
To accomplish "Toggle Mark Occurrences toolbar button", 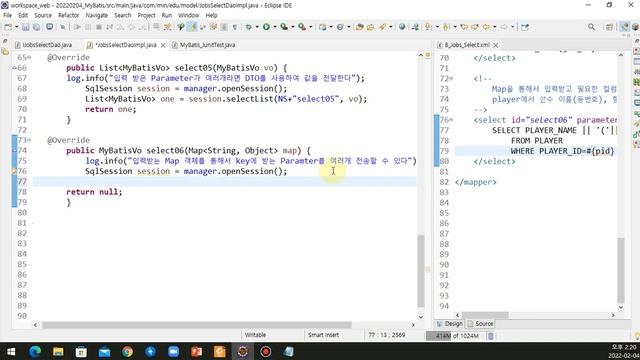I will (192, 27).
